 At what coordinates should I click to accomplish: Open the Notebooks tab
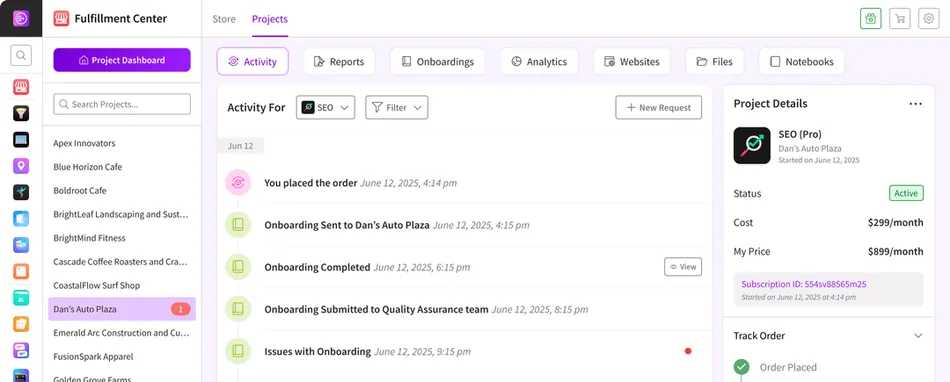[802, 62]
